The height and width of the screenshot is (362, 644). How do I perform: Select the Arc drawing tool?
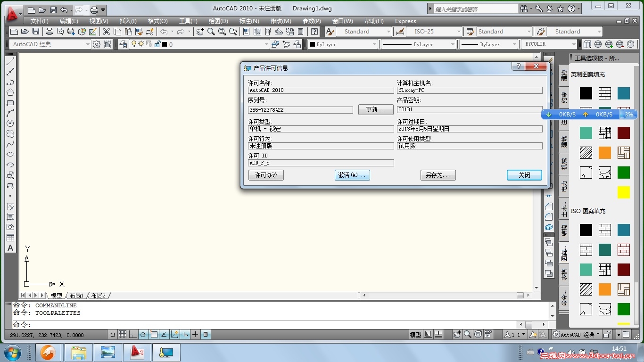point(10,113)
